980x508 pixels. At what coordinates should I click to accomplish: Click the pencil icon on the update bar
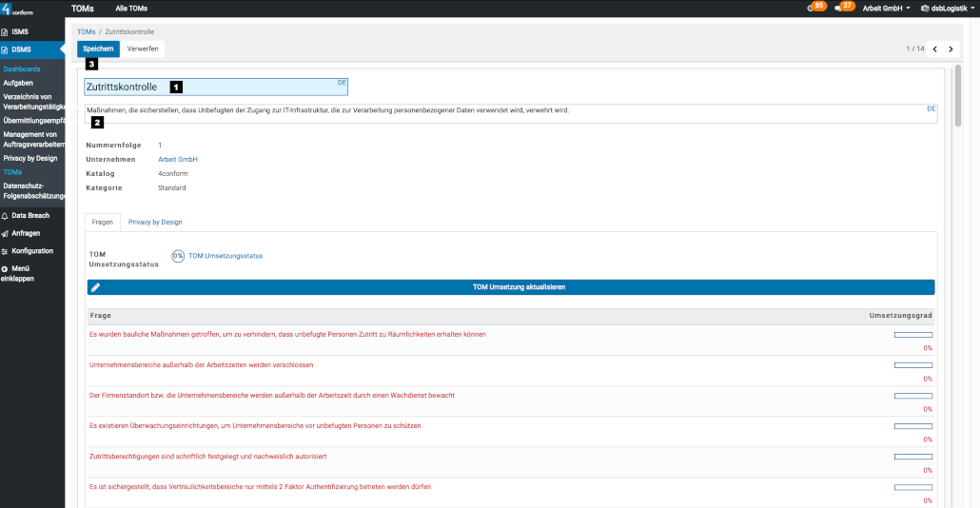[x=95, y=286]
